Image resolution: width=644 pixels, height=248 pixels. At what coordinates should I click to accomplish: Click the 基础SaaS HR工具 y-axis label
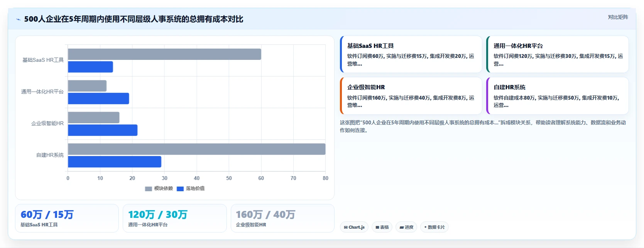tap(43, 60)
